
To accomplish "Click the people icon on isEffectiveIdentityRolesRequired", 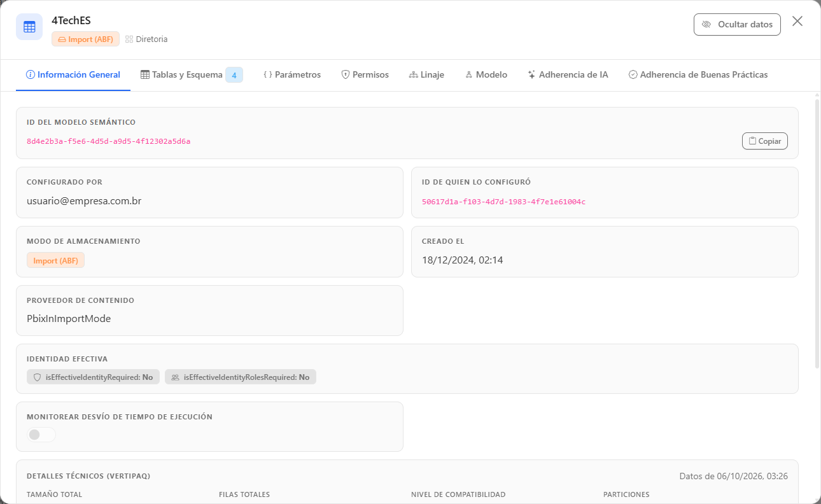I will click(175, 377).
